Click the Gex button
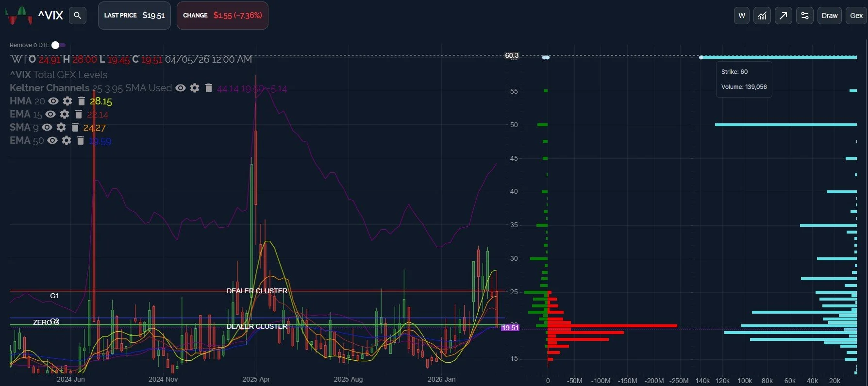Image resolution: width=868 pixels, height=386 pixels. pos(856,16)
